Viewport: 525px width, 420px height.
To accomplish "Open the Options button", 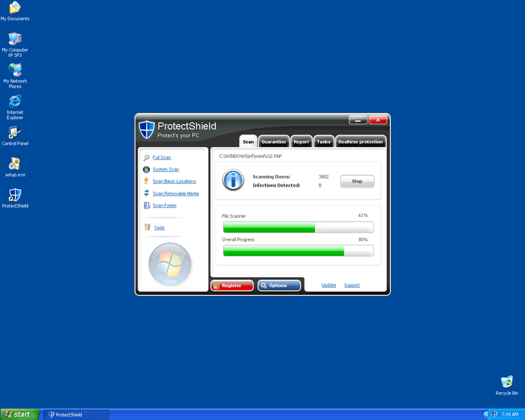I will pyautogui.click(x=279, y=285).
